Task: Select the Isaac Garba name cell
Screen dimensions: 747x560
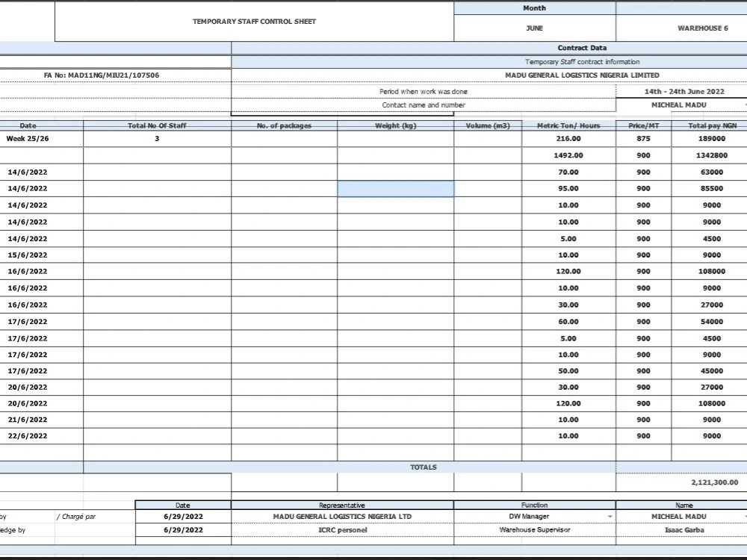Action: click(x=682, y=530)
